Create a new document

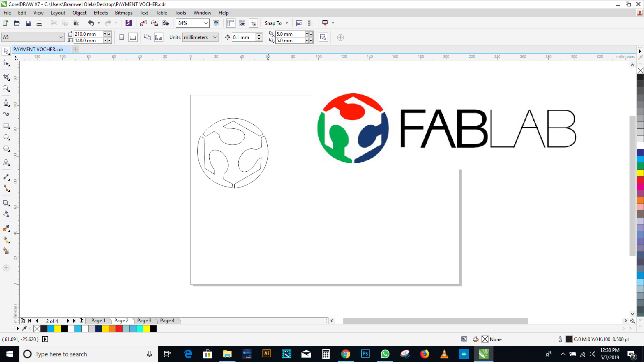click(5, 23)
